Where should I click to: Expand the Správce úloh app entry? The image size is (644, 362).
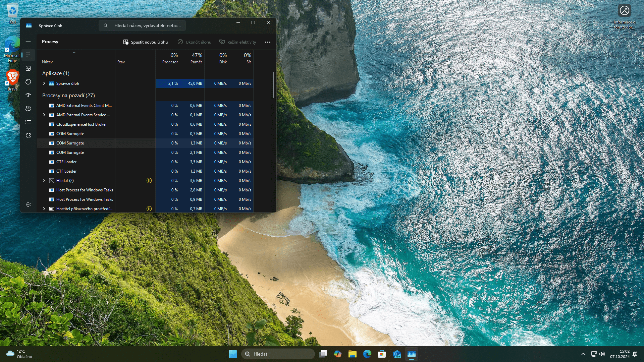pyautogui.click(x=44, y=83)
